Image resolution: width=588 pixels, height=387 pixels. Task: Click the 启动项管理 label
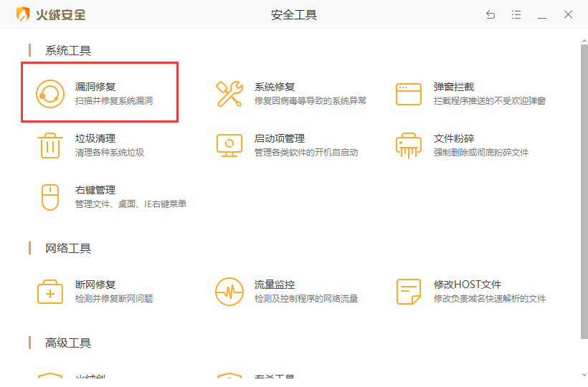[280, 138]
